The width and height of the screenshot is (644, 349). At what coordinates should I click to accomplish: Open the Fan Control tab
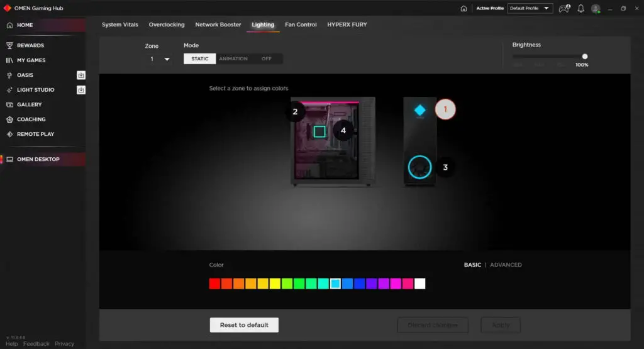[x=301, y=25]
